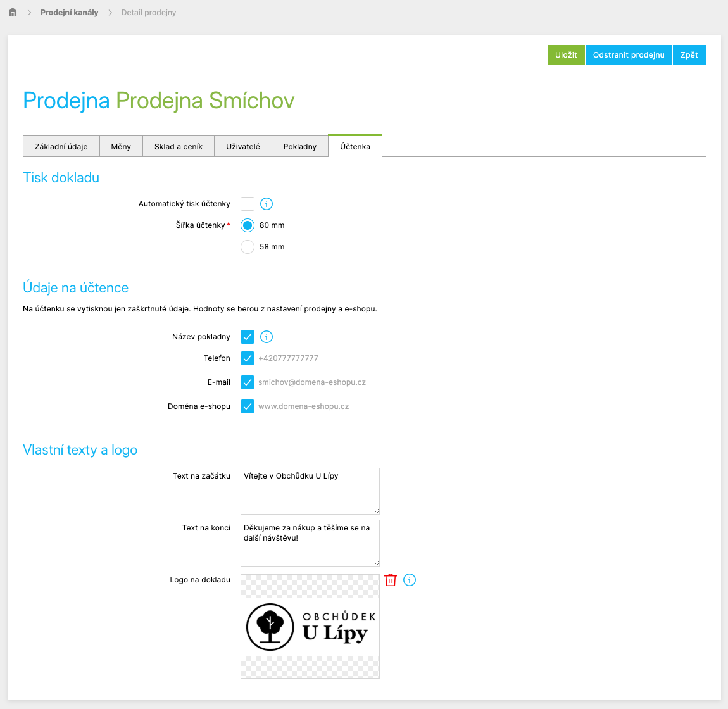The height and width of the screenshot is (709, 728).
Task: Open the Pokladny tab
Action: pos(300,146)
